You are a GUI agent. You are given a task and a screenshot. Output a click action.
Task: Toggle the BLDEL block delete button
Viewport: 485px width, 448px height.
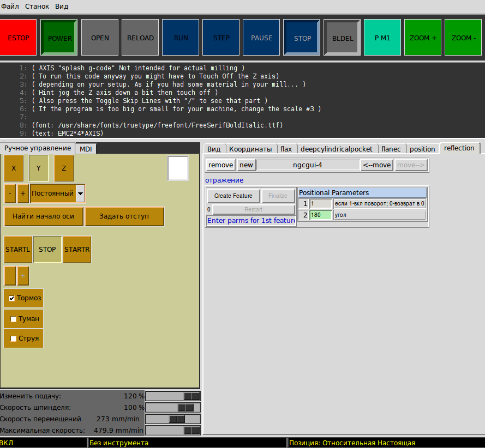342,38
